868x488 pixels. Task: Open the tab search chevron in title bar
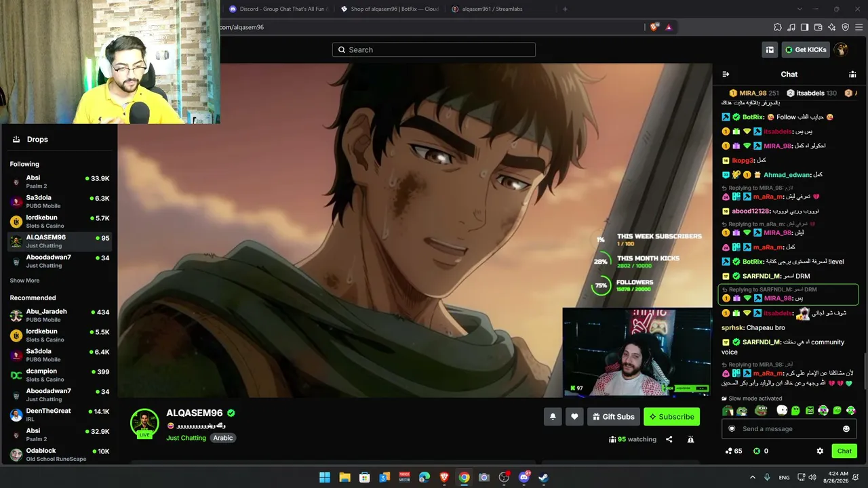pyautogui.click(x=800, y=9)
